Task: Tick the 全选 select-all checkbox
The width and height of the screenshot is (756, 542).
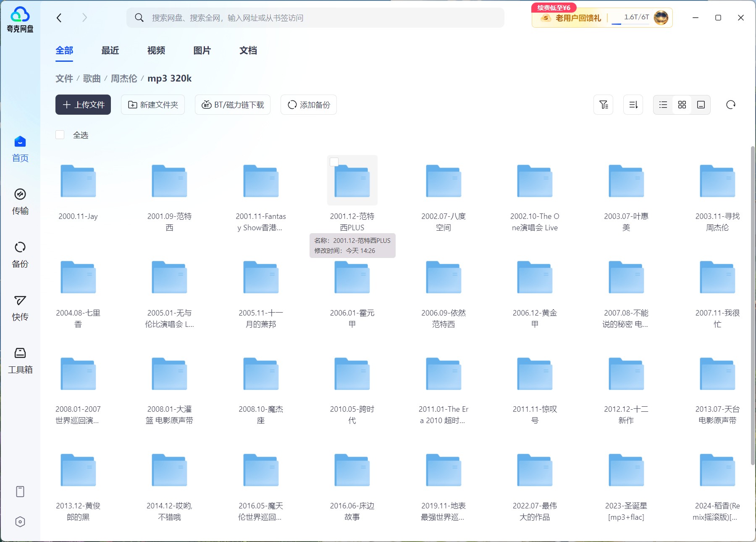Action: 60,135
